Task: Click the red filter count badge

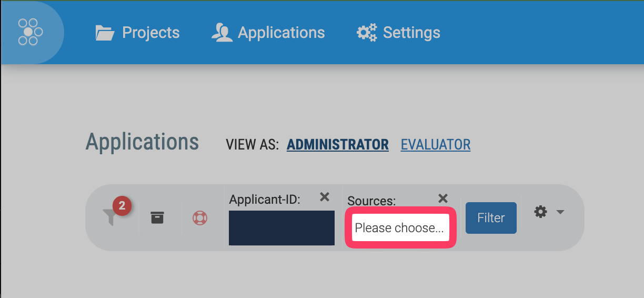Action: click(122, 206)
